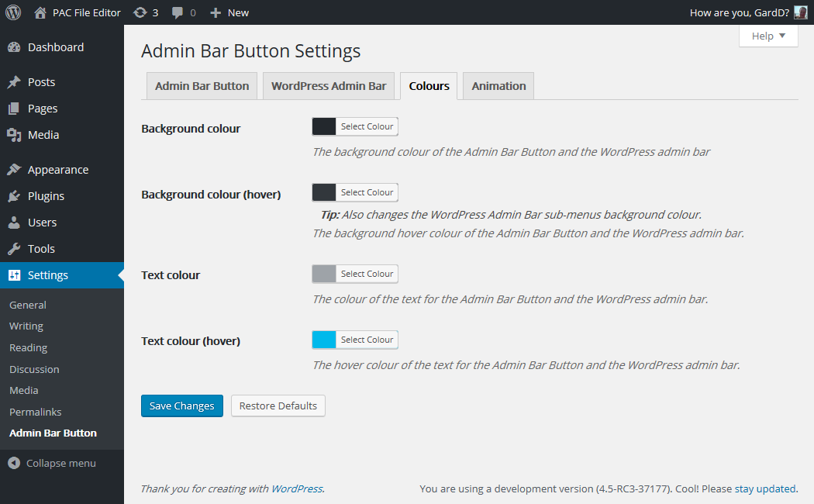The width and height of the screenshot is (814, 504).
Task: Click the home icon beside PAC File Editor
Action: click(40, 12)
